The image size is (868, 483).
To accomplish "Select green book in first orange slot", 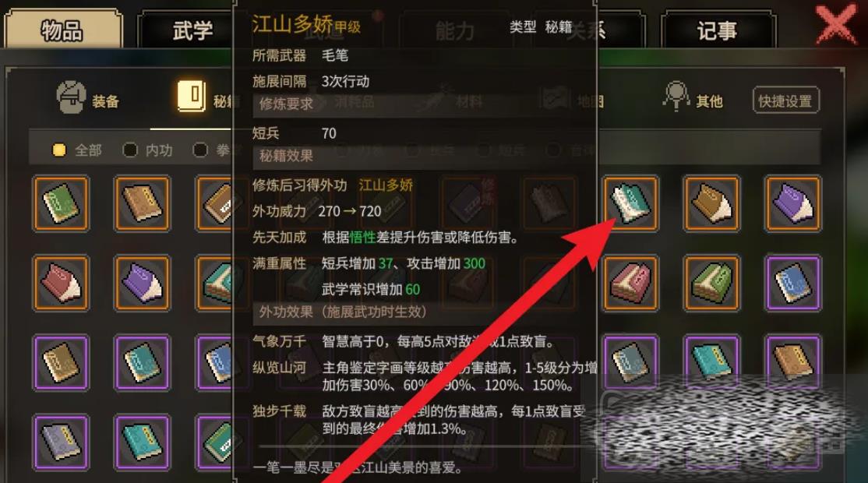I will [61, 203].
